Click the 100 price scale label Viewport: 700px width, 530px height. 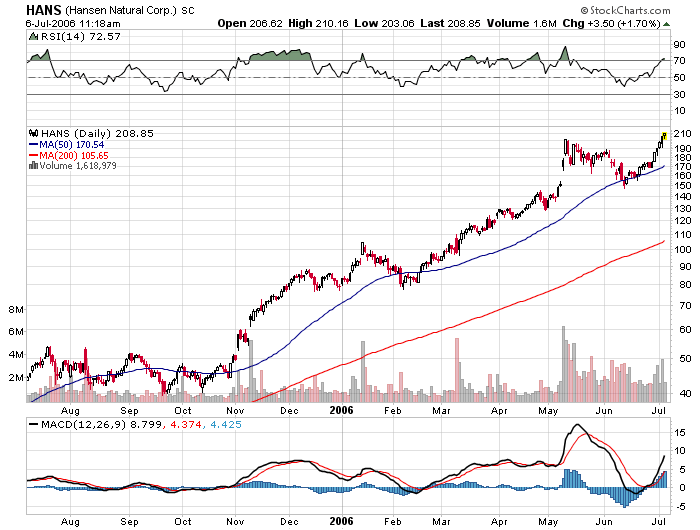pos(683,250)
